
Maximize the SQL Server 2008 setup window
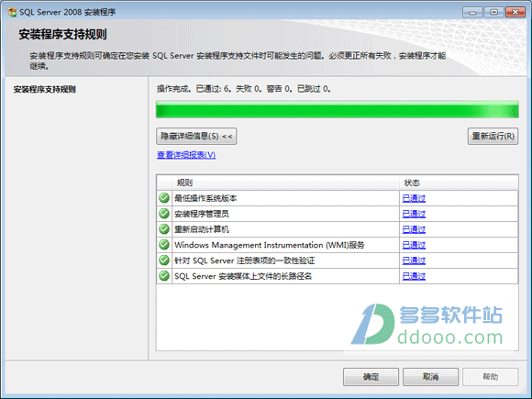coord(493,12)
